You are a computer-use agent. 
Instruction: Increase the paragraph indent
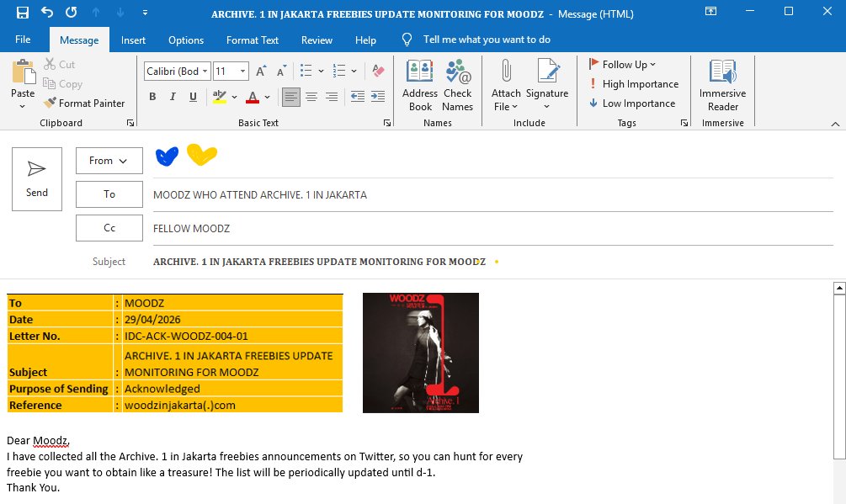pyautogui.click(x=378, y=97)
